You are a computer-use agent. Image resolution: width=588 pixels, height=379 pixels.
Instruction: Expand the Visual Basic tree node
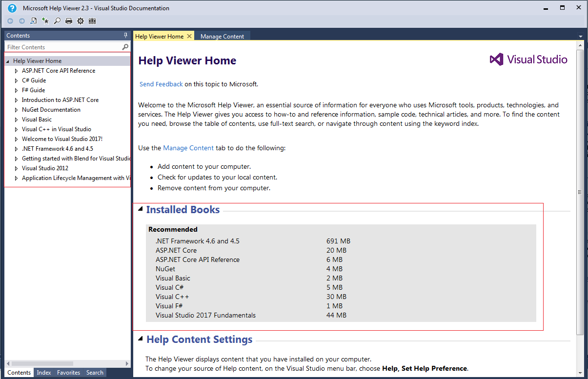click(x=16, y=120)
